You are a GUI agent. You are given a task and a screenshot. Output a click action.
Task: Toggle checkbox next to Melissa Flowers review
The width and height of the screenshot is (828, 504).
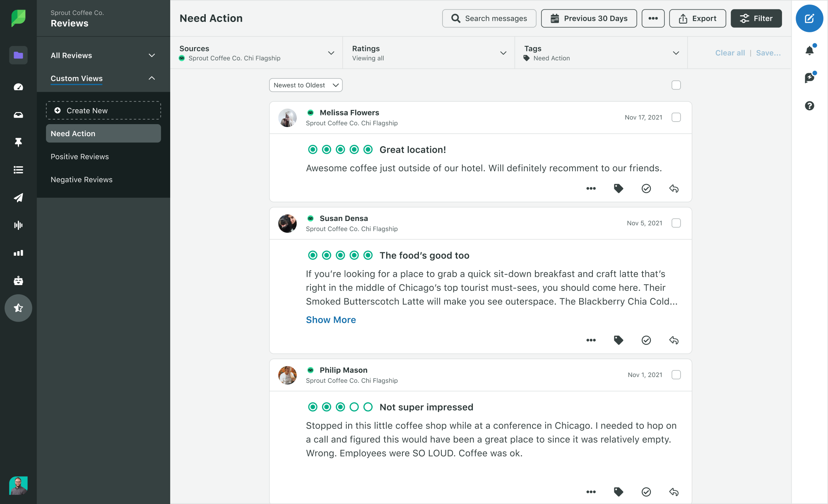point(676,117)
